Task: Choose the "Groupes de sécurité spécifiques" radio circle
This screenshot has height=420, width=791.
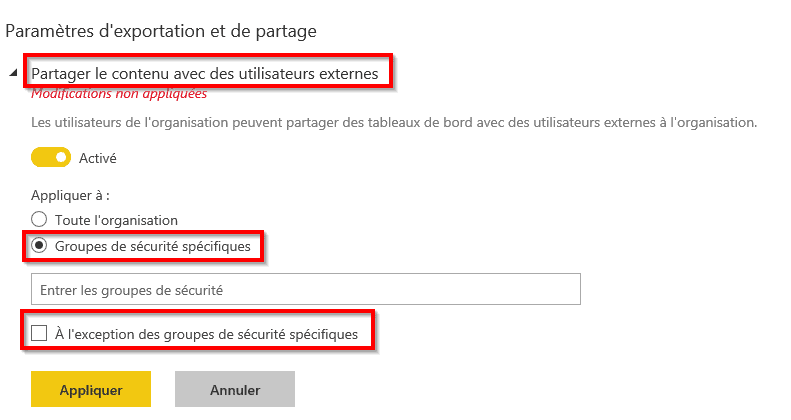Action: 39,245
